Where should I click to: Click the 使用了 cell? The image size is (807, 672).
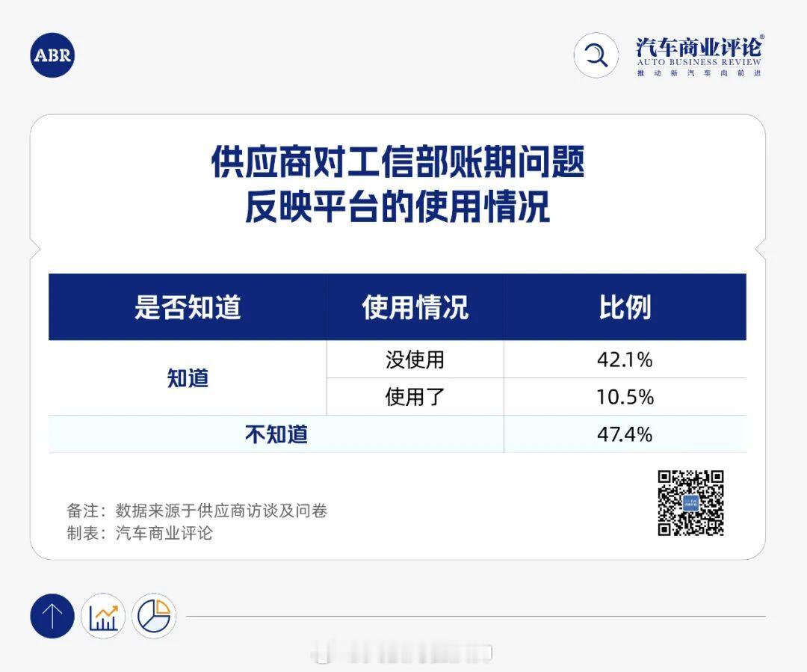point(415,397)
